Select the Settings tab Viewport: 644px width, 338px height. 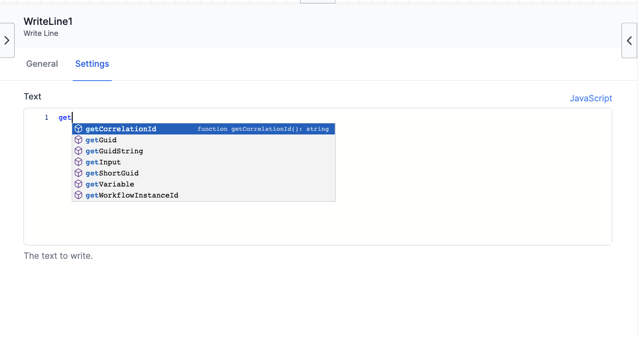(92, 64)
